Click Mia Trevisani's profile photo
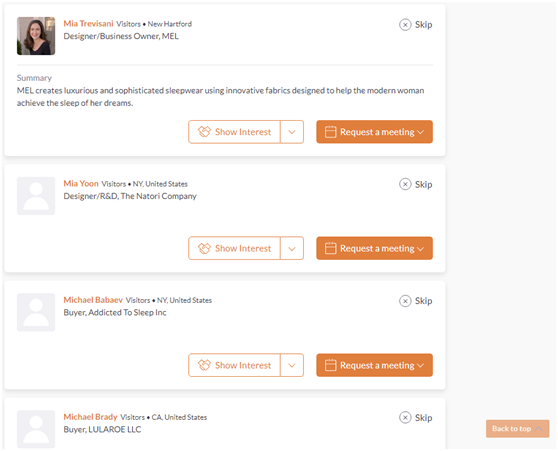 click(x=36, y=36)
